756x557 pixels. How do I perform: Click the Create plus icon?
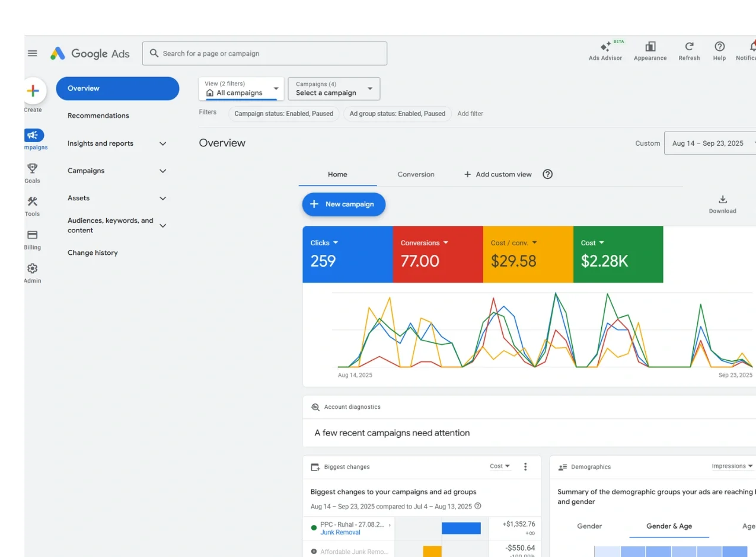pos(33,91)
